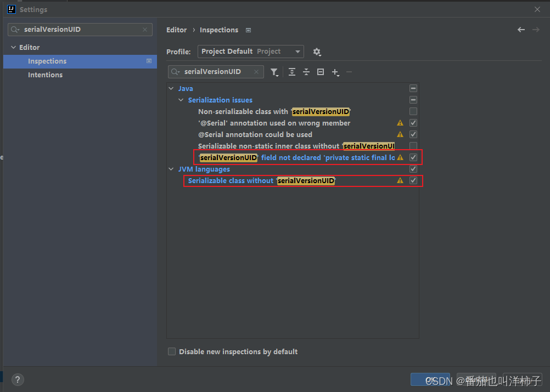
Task: Select Inspections in the settings sidebar
Action: pyautogui.click(x=80, y=61)
